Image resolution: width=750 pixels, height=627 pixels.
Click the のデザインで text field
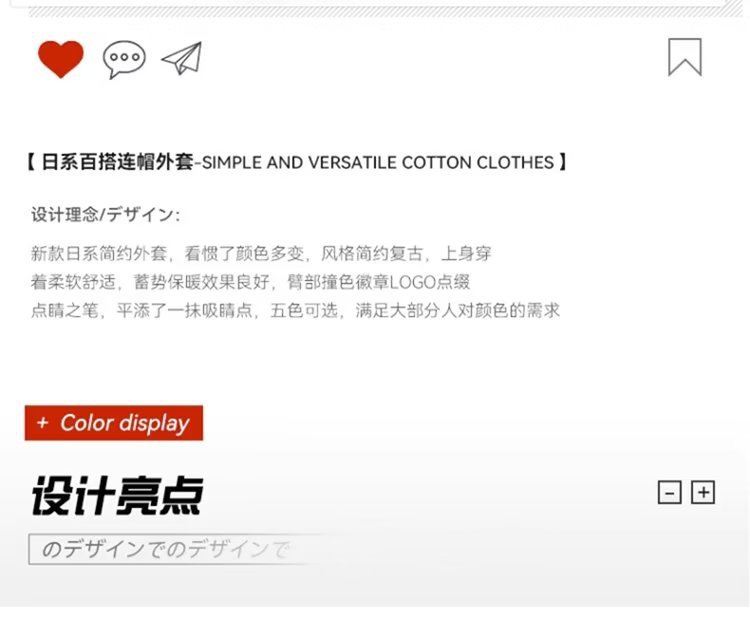172,549
